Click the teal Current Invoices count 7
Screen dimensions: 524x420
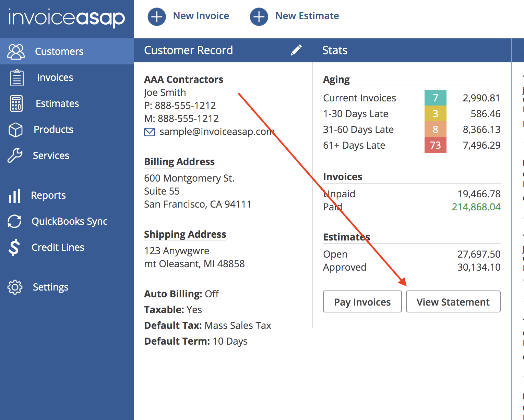436,98
